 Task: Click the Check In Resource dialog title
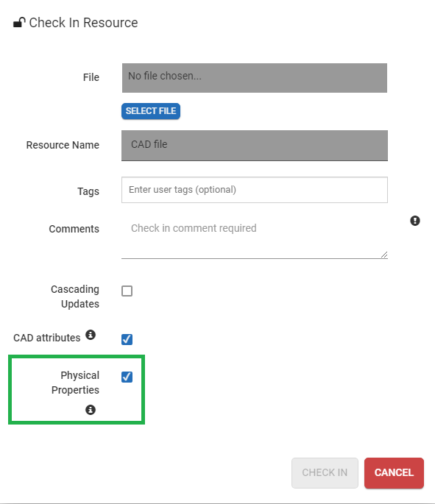pyautogui.click(x=83, y=23)
